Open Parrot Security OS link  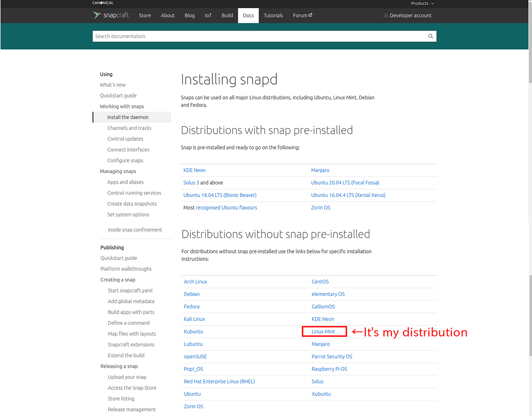pos(332,357)
